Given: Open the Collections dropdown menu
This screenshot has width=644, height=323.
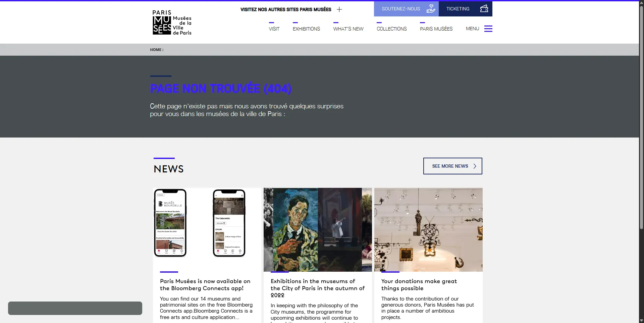Looking at the screenshot, I should tap(391, 29).
